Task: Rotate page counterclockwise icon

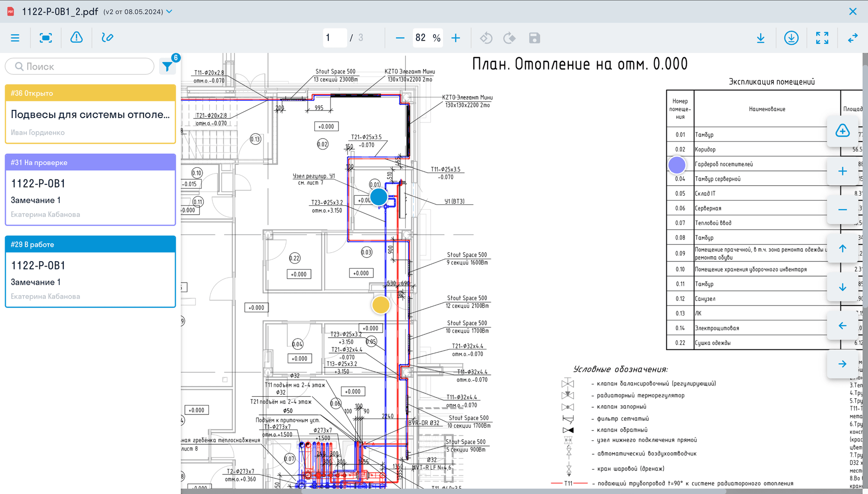Action: click(486, 38)
